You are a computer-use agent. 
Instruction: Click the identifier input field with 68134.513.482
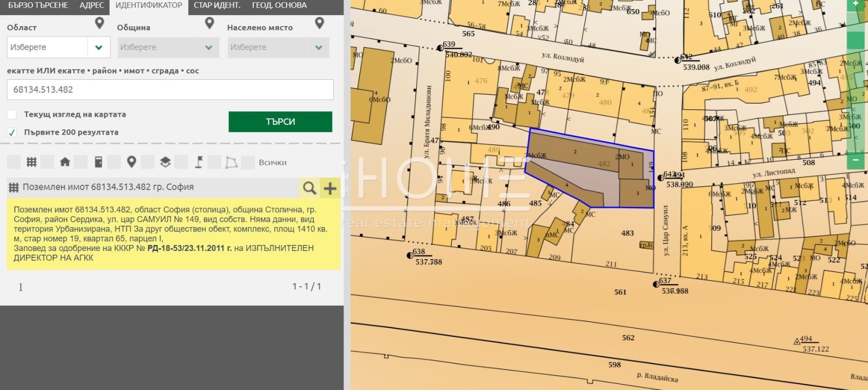tap(170, 90)
